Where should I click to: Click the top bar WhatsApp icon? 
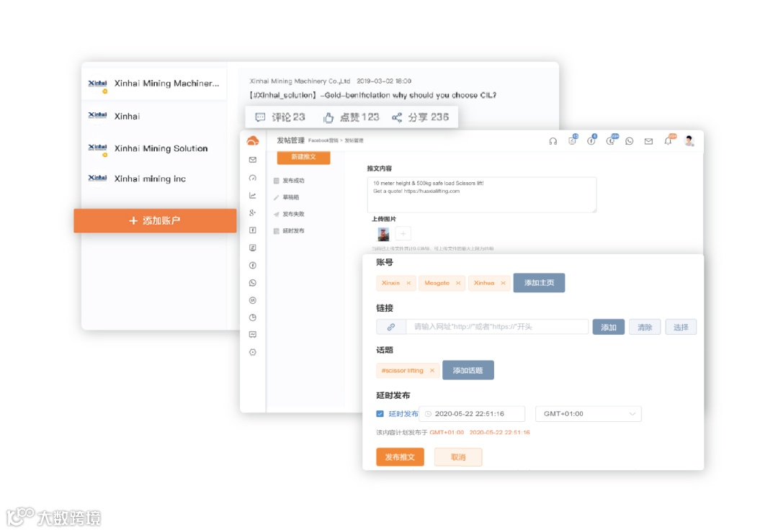coord(629,141)
